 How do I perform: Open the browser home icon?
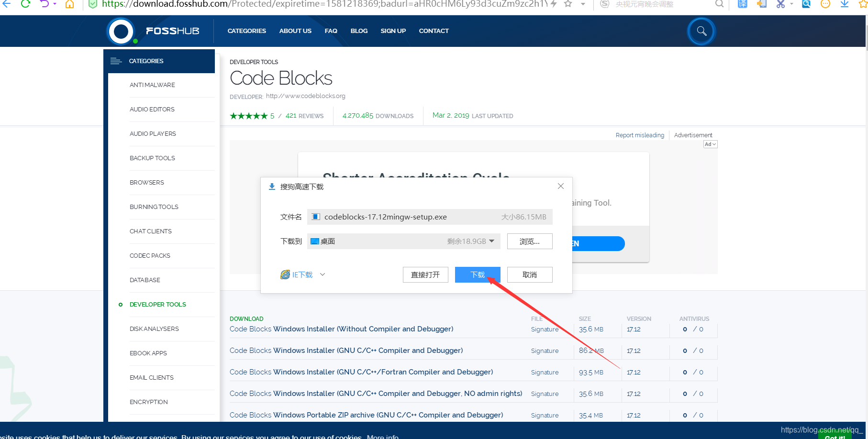click(70, 4)
